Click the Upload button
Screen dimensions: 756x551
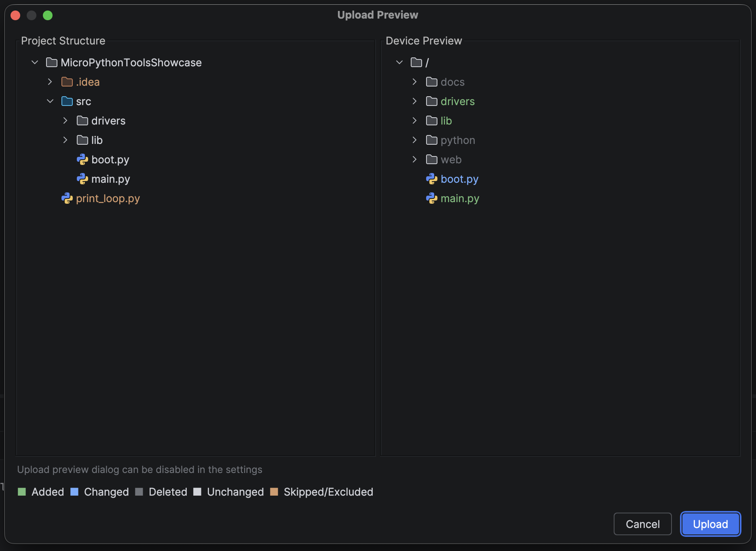710,524
